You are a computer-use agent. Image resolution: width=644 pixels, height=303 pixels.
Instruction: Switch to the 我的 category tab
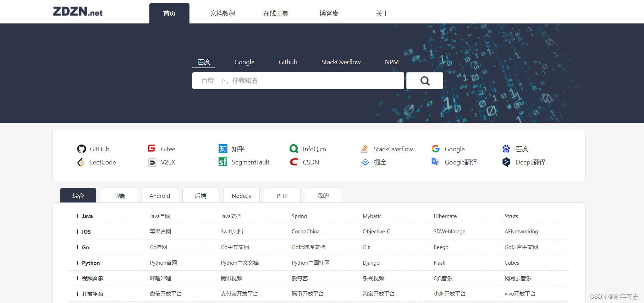323,195
